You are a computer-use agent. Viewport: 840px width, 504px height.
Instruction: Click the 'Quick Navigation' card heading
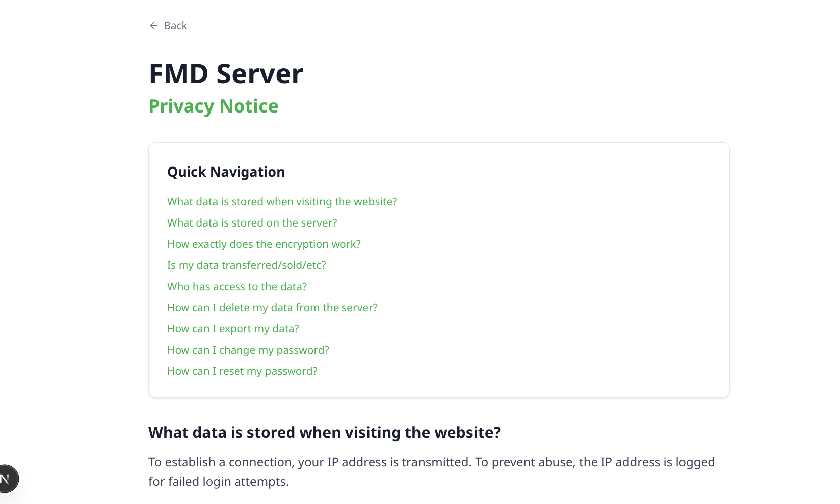pos(226,172)
